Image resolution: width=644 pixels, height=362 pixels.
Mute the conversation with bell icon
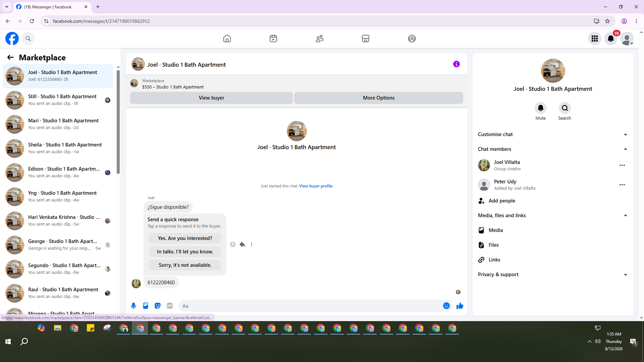pyautogui.click(x=541, y=108)
